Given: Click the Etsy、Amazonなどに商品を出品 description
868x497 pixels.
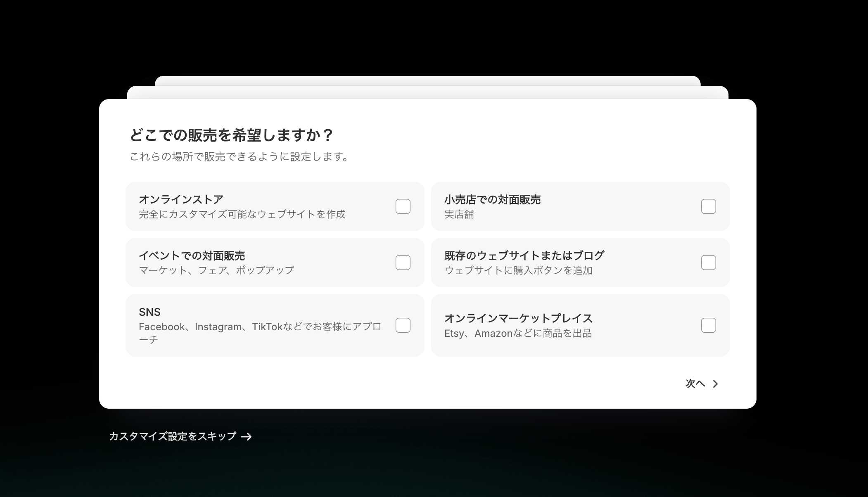Looking at the screenshot, I should coord(518,334).
